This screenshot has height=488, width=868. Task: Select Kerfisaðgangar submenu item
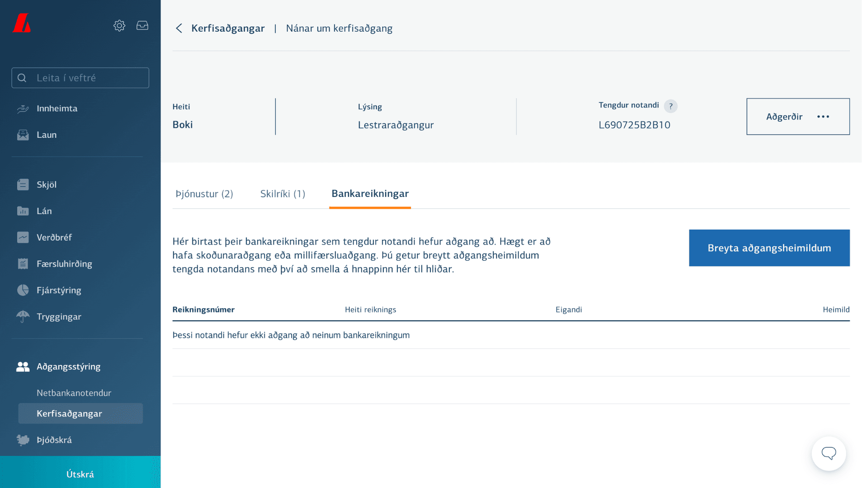tap(80, 414)
